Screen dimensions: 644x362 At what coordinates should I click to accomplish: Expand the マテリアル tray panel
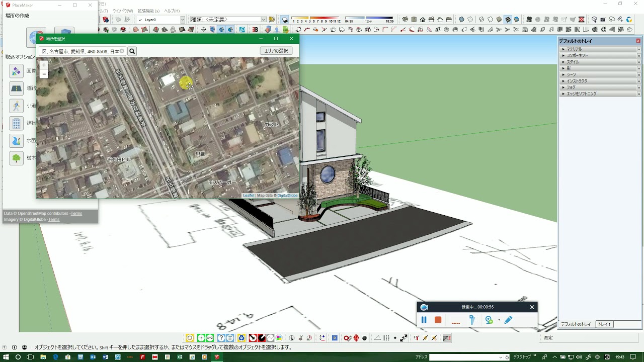click(600, 49)
